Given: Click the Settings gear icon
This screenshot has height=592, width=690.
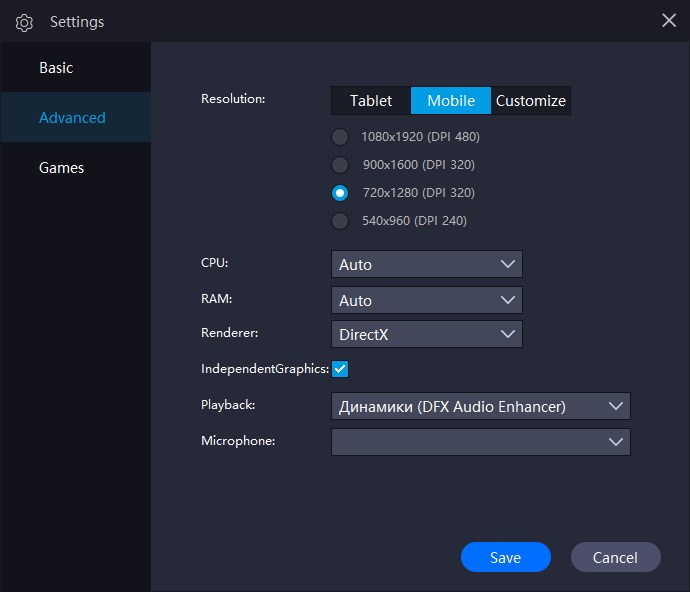Looking at the screenshot, I should [25, 22].
